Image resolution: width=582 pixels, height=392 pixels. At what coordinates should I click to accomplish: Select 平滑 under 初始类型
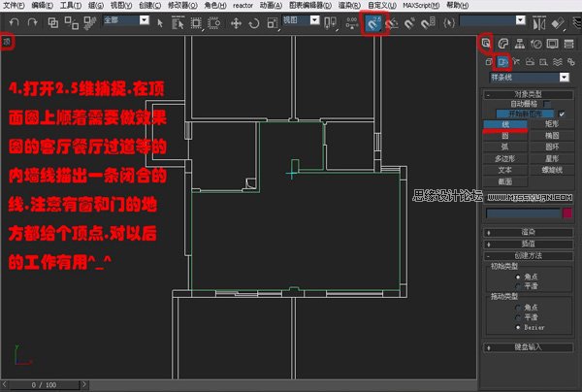[518, 286]
